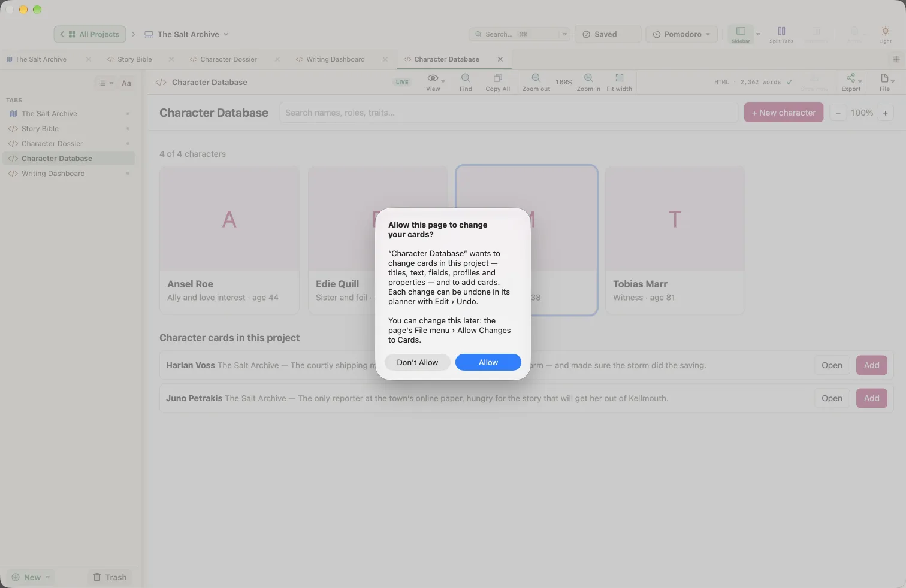Select Story Bible in the sidebar

point(69,129)
